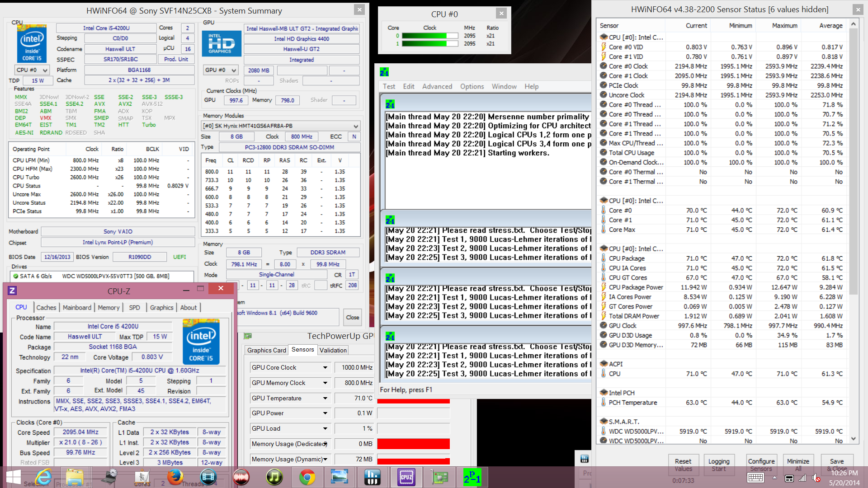Click the GPU-Z title bar icon
868x488 pixels.
(248, 336)
